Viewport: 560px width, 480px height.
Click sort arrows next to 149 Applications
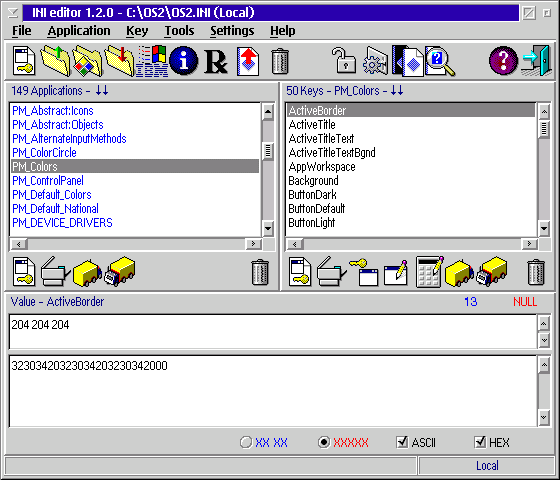[x=102, y=91]
